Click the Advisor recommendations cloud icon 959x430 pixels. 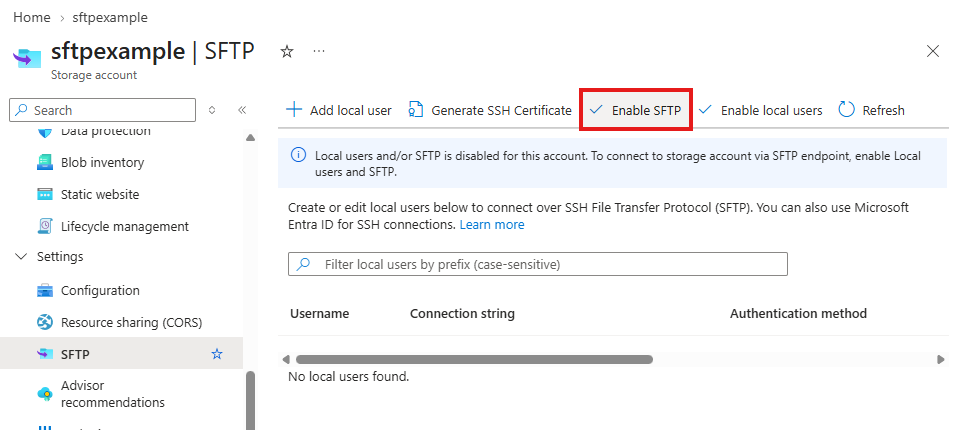(x=45, y=394)
